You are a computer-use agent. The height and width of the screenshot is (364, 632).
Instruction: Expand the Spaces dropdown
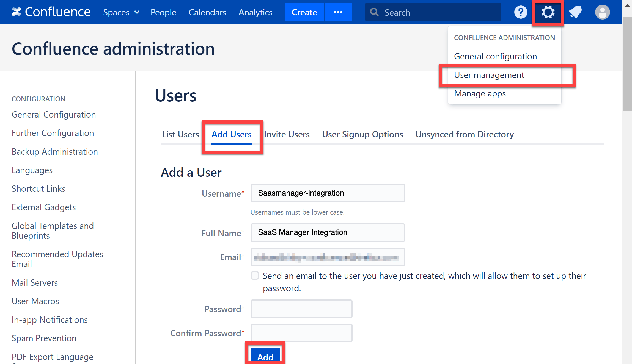(121, 12)
